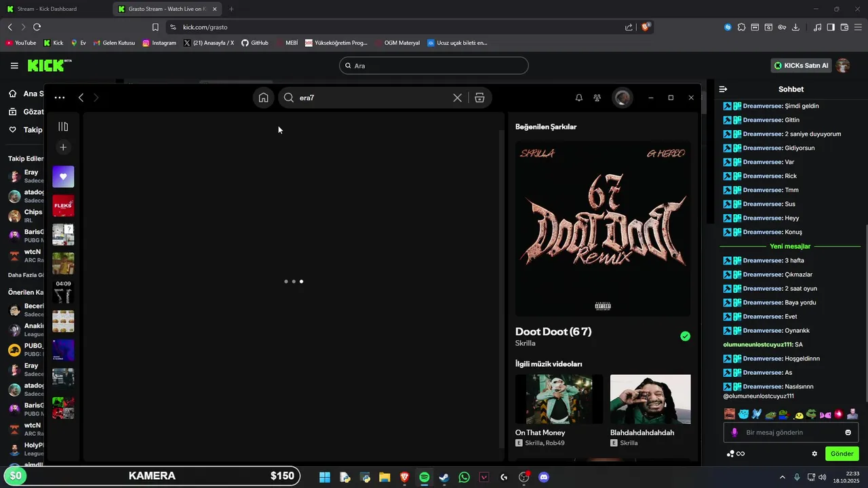This screenshot has width=868, height=488.
Task: Play the Blahdahdahdahdah music video
Action: (650, 399)
